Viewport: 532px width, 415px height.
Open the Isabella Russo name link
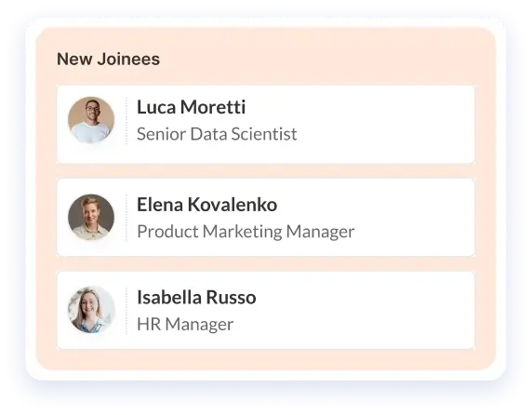196,297
